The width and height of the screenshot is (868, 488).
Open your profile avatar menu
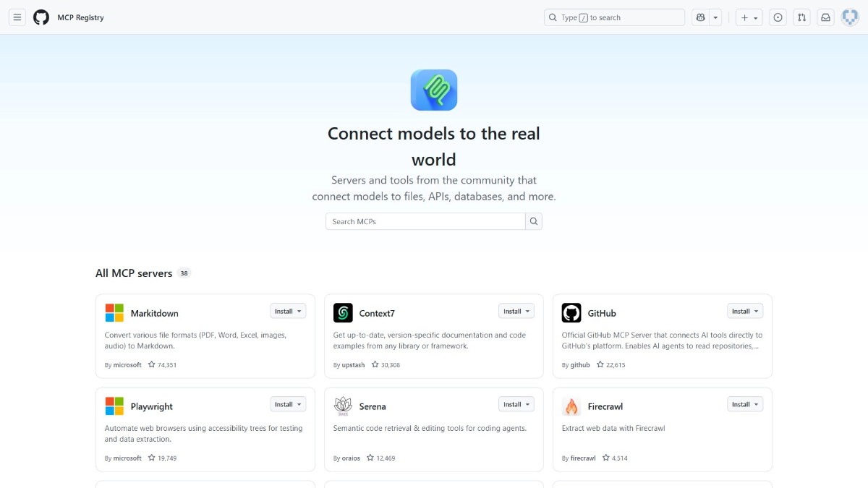849,17
